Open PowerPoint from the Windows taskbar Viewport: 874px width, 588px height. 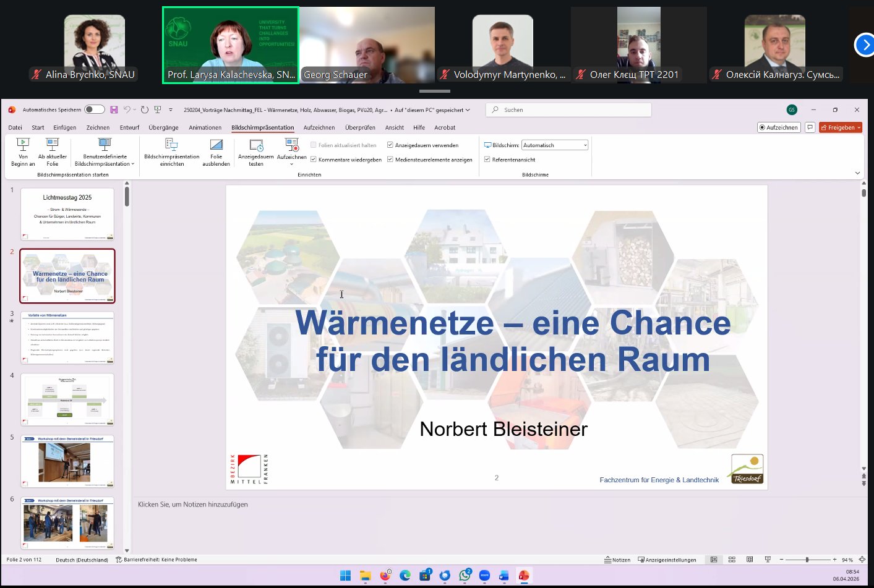(524, 576)
